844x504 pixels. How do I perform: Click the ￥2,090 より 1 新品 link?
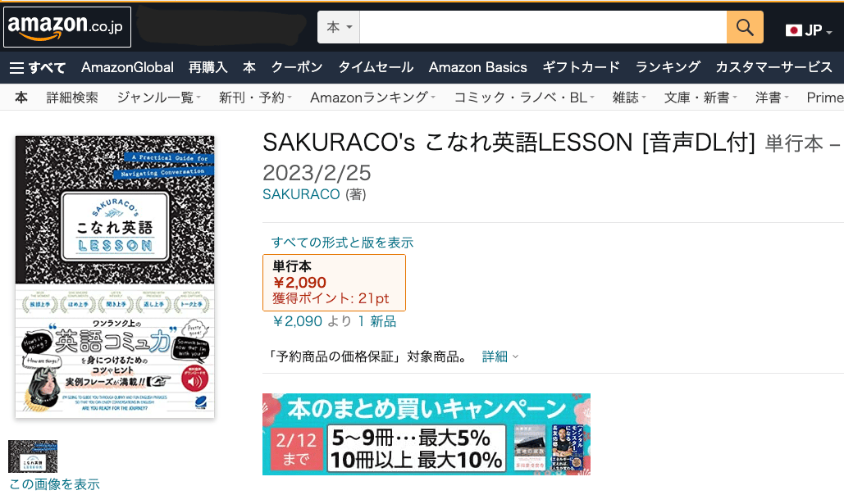coord(335,321)
